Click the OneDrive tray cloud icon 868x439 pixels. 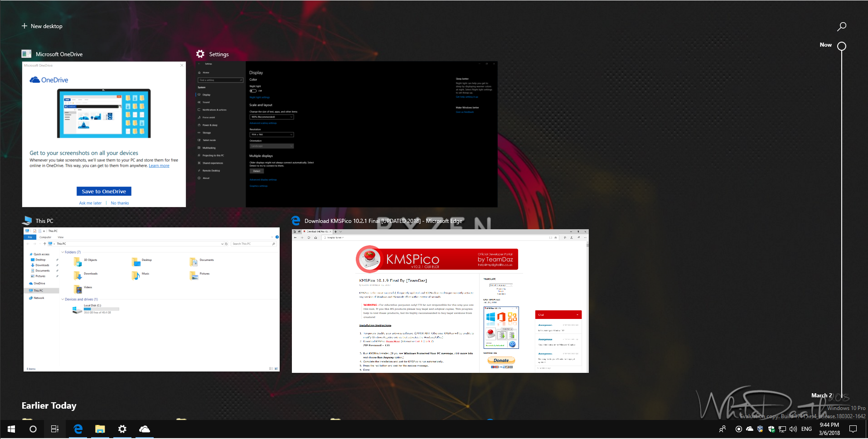point(750,429)
